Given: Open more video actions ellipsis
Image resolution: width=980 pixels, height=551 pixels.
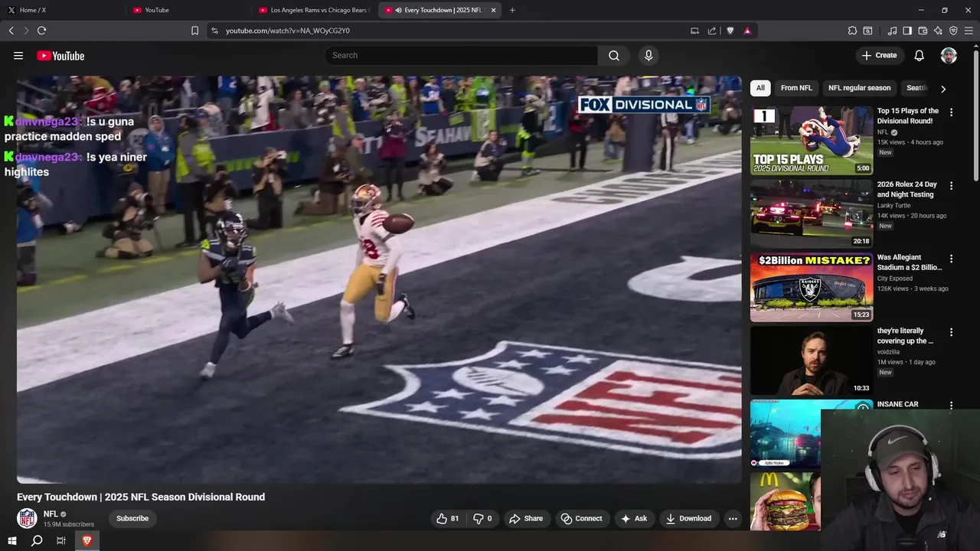Looking at the screenshot, I should point(733,518).
